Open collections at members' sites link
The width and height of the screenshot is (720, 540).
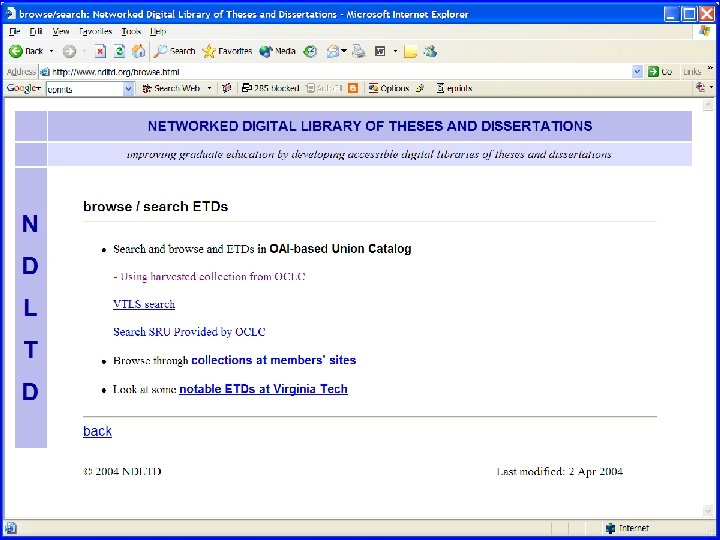274,360
